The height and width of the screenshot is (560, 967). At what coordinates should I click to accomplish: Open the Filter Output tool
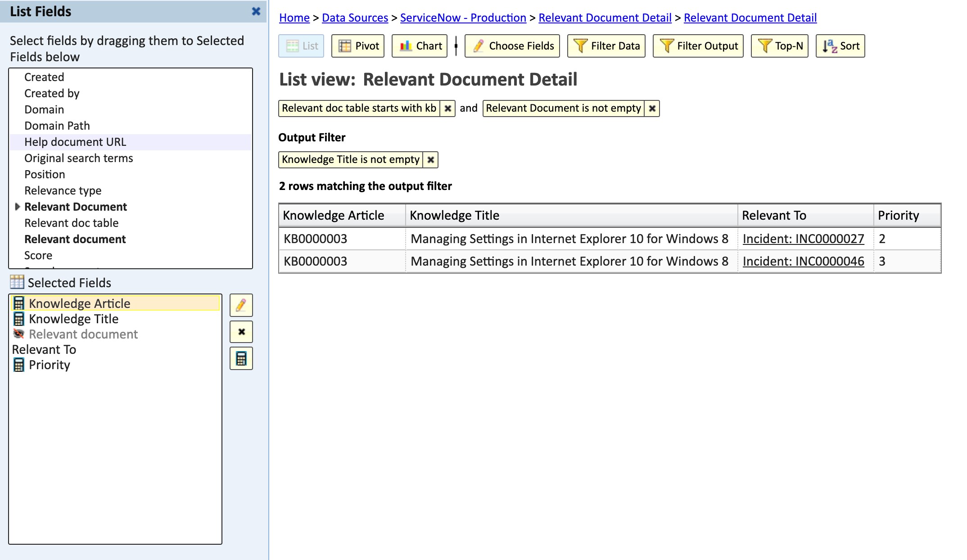tap(698, 46)
